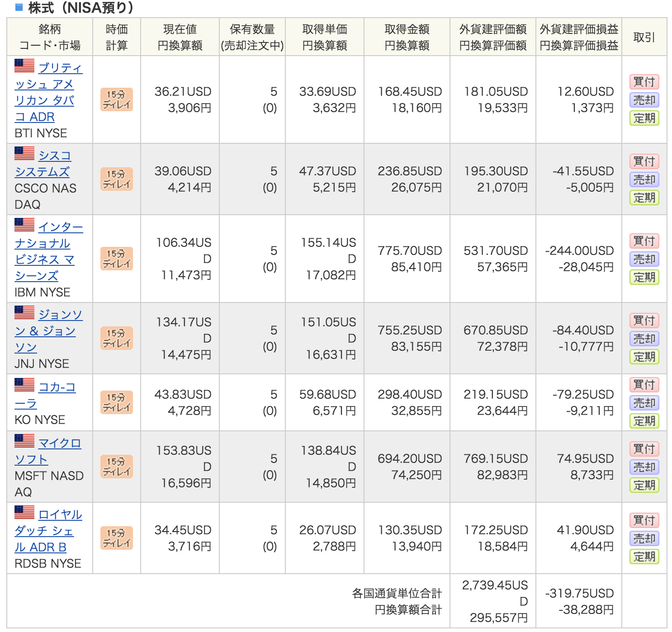The height and width of the screenshot is (632, 672).
Task: Click 買付 for KO
Action: point(644,385)
